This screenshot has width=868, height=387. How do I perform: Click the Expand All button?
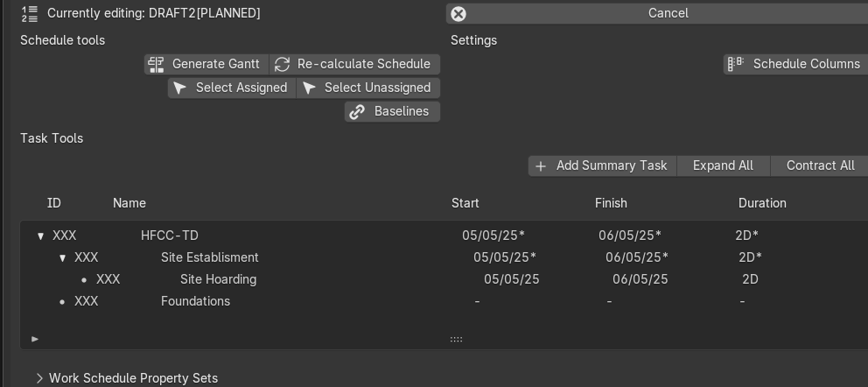(x=723, y=166)
